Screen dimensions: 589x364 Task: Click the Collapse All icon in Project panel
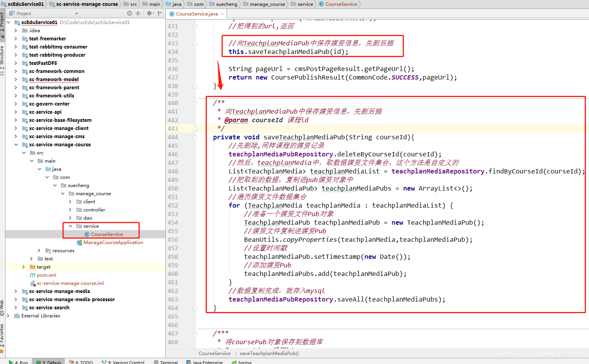click(x=138, y=13)
